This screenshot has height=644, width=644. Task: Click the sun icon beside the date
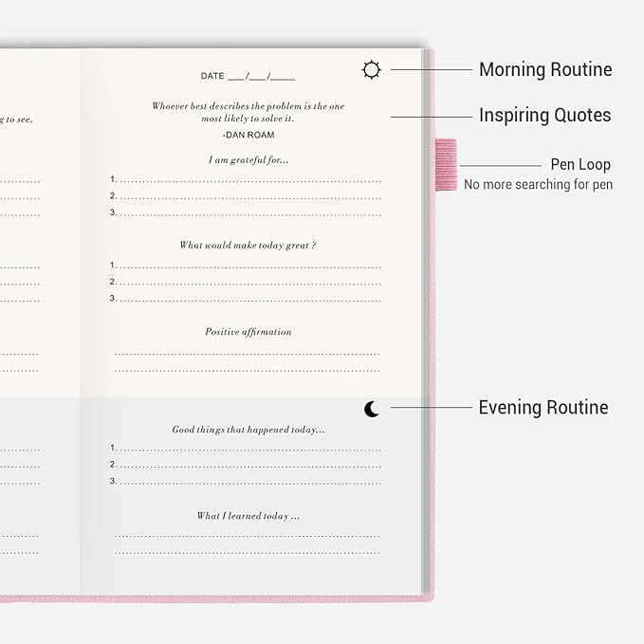(371, 69)
